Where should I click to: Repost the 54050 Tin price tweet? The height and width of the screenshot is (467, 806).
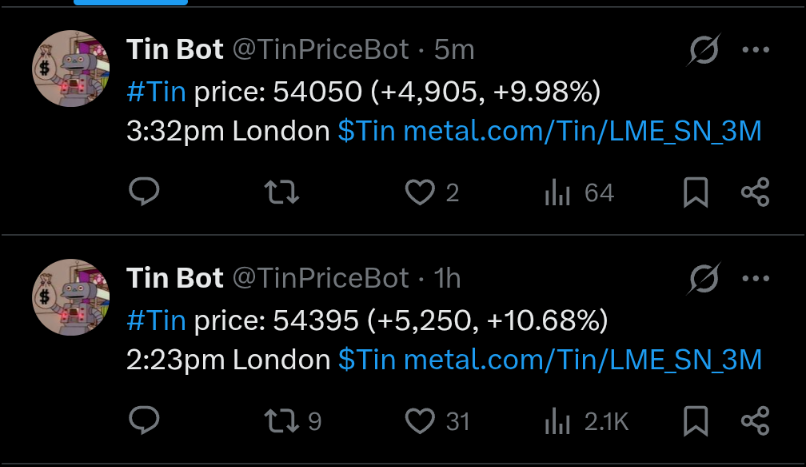click(285, 192)
